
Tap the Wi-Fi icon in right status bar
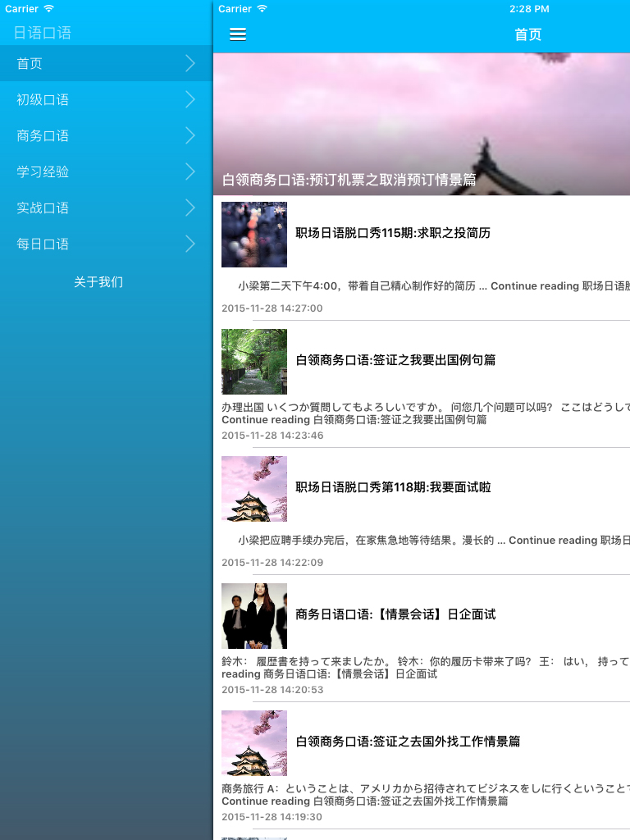262,8
